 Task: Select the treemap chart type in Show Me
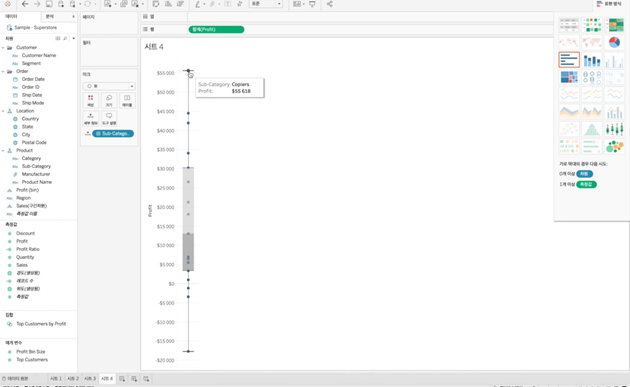569,77
